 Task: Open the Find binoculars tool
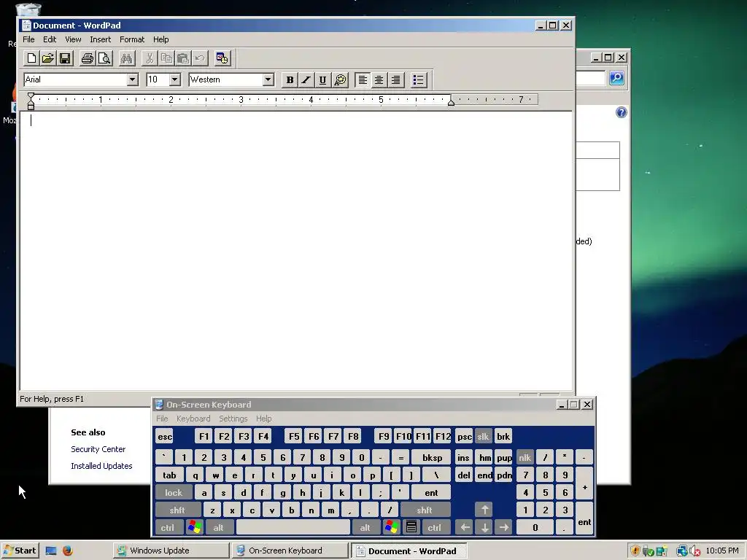click(x=126, y=58)
